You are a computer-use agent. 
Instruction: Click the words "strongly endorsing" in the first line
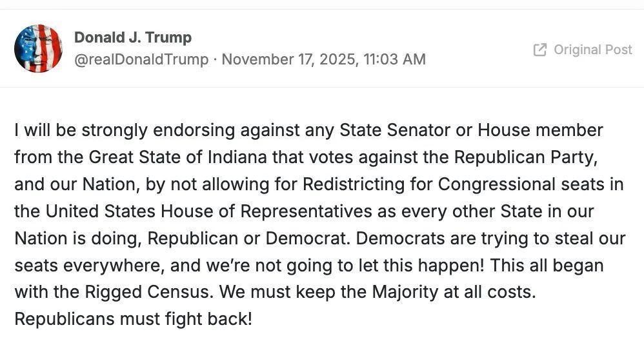[143, 130]
